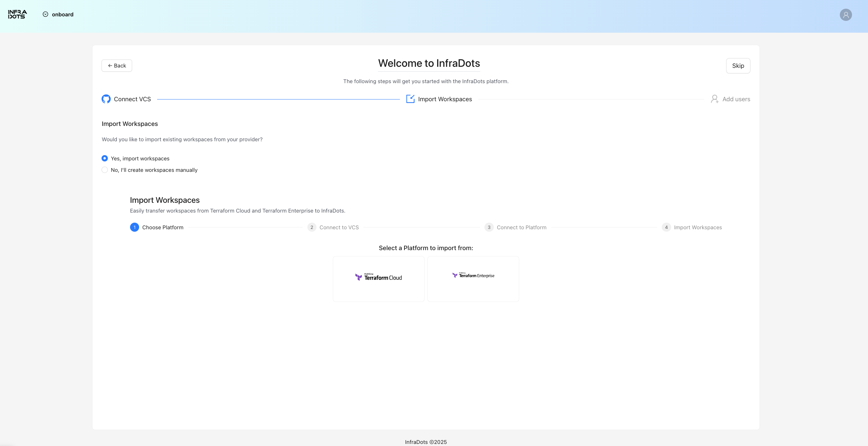Click the Import Workspaces step icon
Viewport: 868px width, 446px height.
coord(410,99)
